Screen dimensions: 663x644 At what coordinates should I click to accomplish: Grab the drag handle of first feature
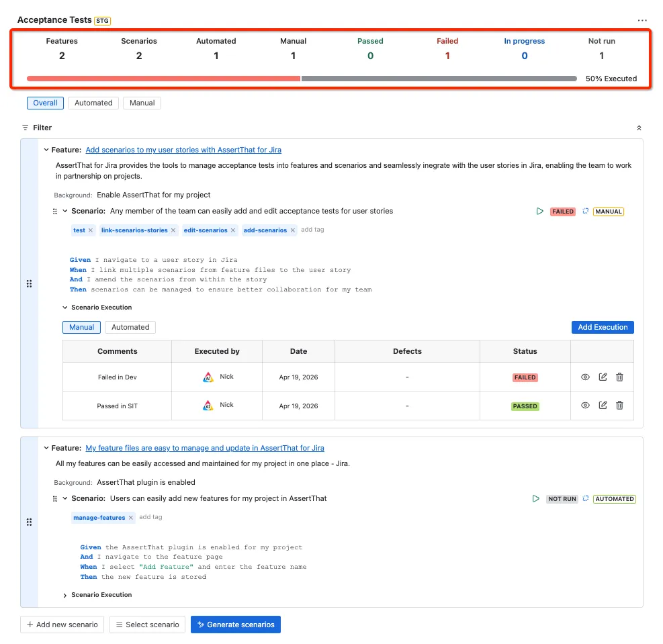pyautogui.click(x=29, y=283)
